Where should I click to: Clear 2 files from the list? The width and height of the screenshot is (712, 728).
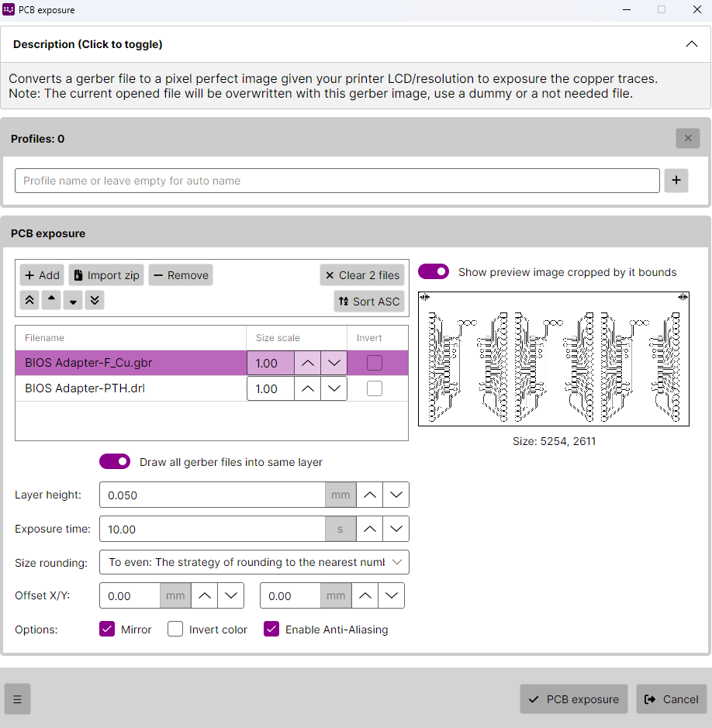point(362,275)
